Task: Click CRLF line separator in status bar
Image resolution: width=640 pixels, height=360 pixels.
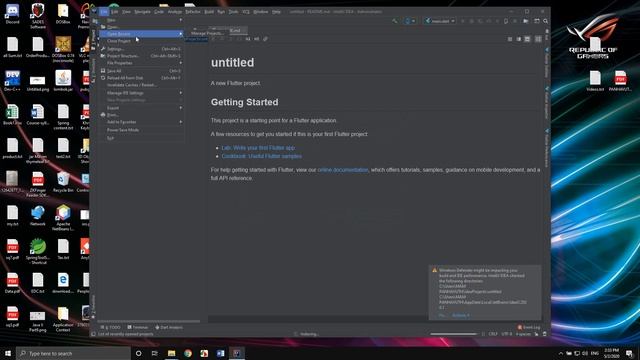Action: point(493,334)
